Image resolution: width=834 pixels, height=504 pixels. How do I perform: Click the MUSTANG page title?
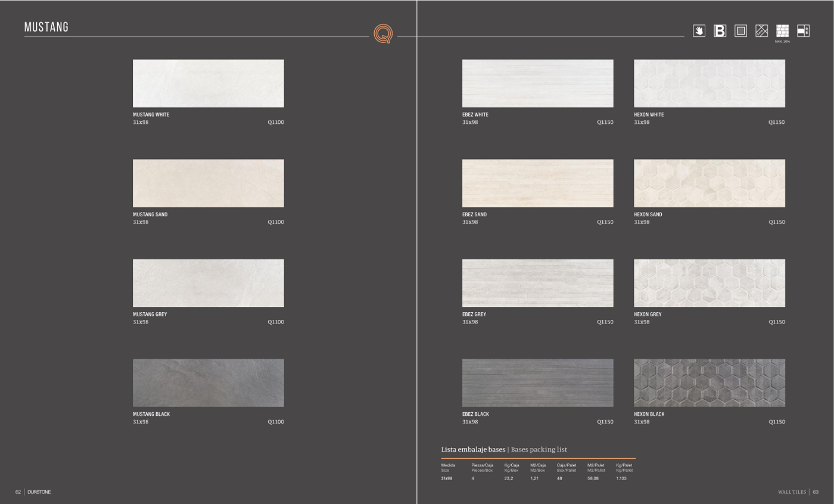(46, 27)
